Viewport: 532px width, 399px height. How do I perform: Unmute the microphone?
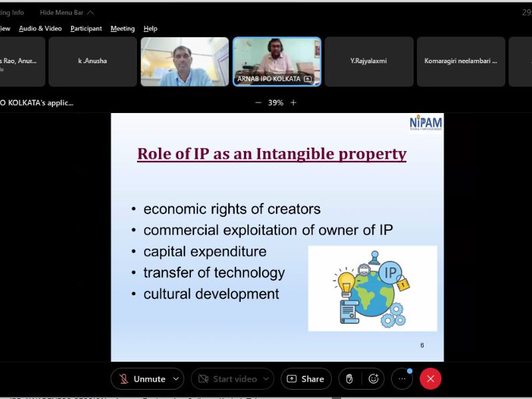pos(143,378)
